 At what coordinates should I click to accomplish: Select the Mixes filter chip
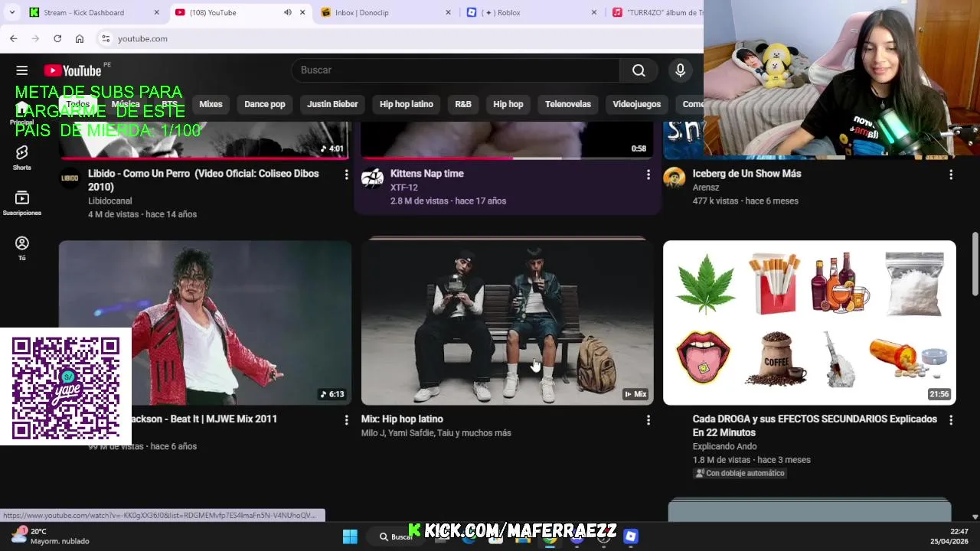click(x=211, y=104)
